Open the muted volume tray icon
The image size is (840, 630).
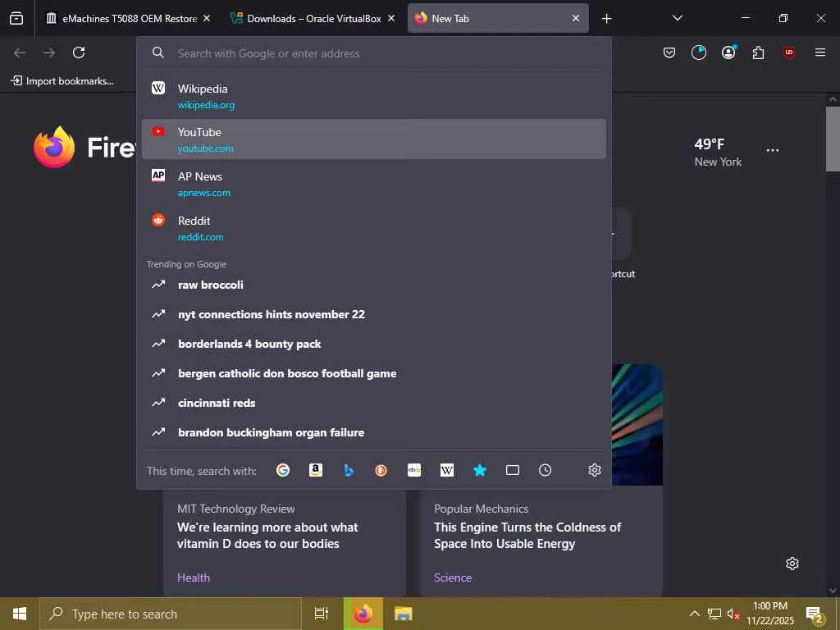click(733, 614)
